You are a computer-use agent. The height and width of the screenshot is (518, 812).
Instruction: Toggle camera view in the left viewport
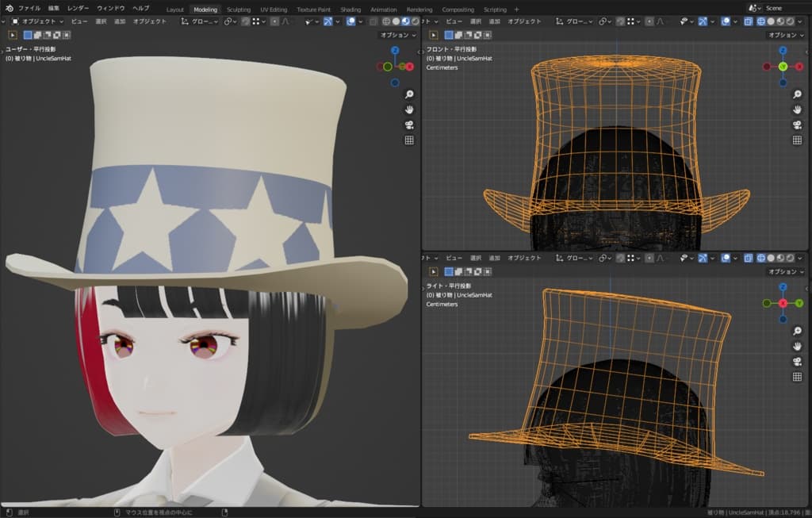(409, 125)
